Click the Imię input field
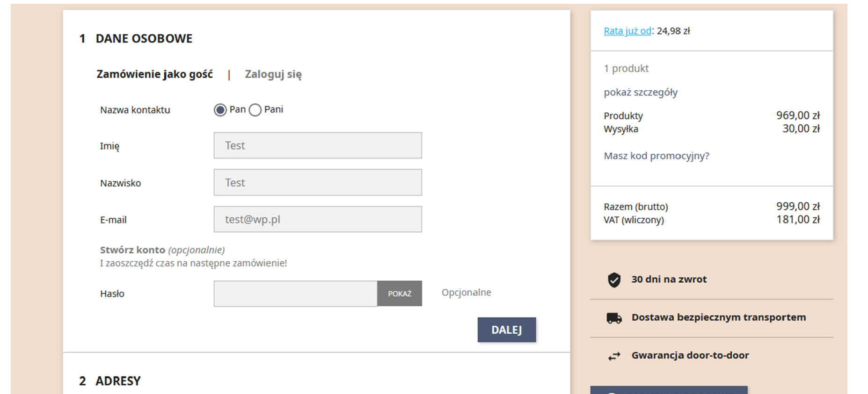 click(x=317, y=145)
